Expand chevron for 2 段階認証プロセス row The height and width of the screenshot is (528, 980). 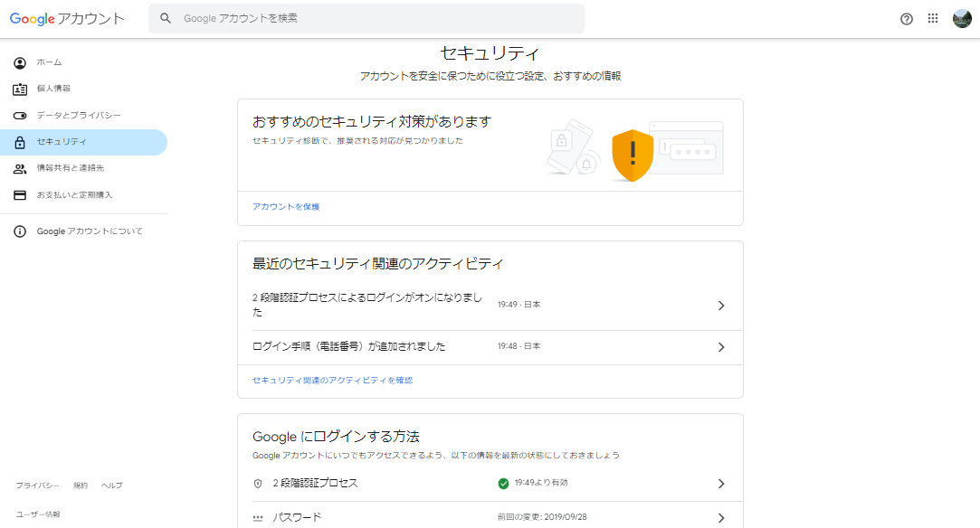point(721,484)
